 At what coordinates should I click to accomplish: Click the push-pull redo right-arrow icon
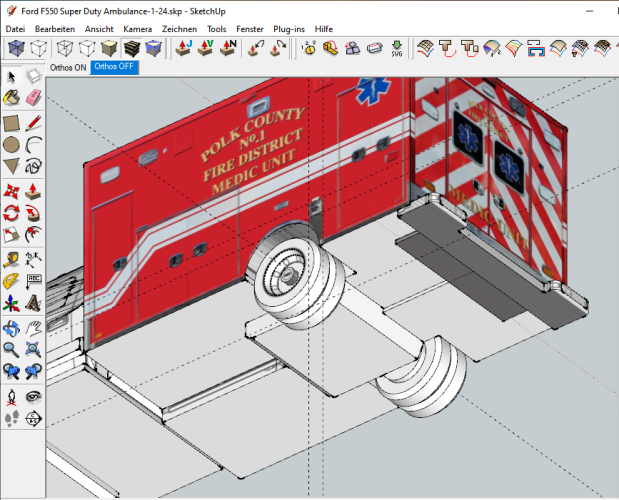pos(278,48)
